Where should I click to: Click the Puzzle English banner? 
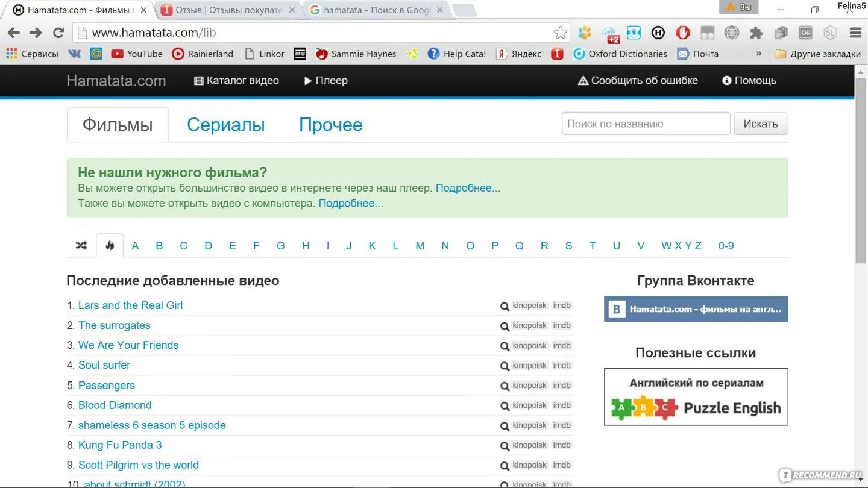coord(696,397)
